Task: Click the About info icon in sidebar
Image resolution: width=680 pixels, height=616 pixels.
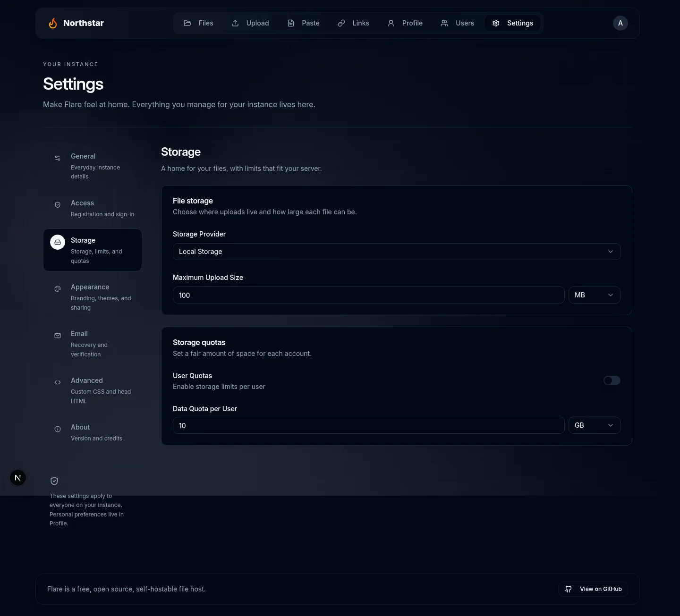Action: click(58, 429)
